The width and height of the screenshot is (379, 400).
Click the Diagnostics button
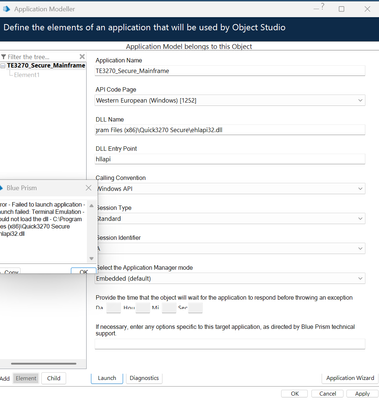[144, 378]
